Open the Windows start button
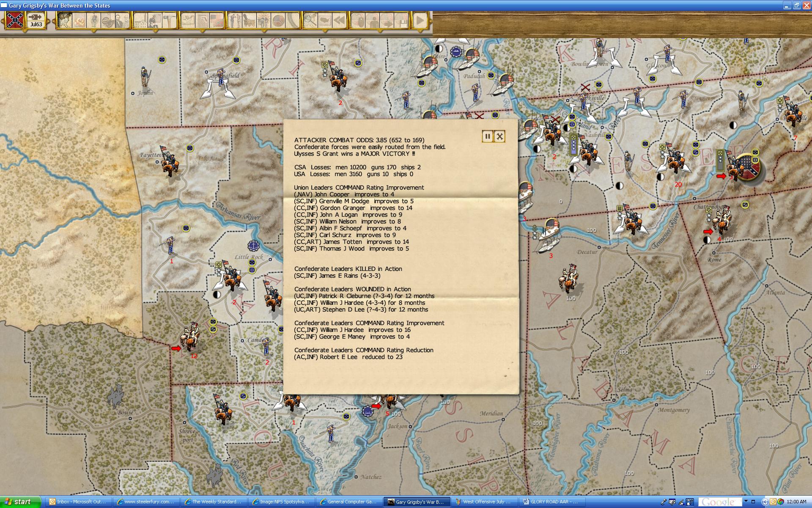812x508 pixels. point(20,502)
